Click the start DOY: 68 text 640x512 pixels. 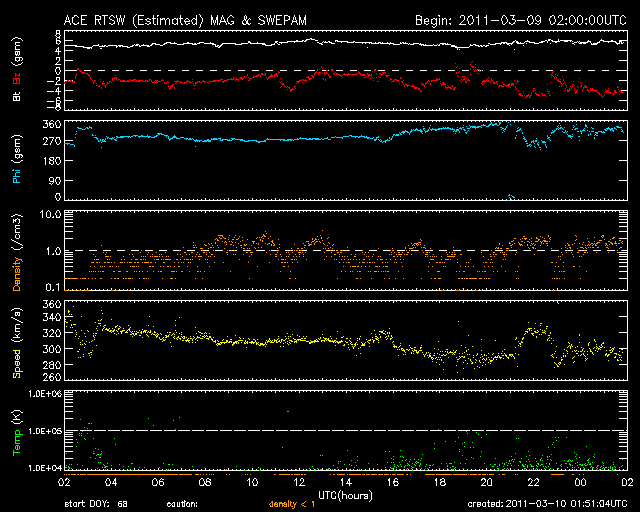[x=96, y=504]
